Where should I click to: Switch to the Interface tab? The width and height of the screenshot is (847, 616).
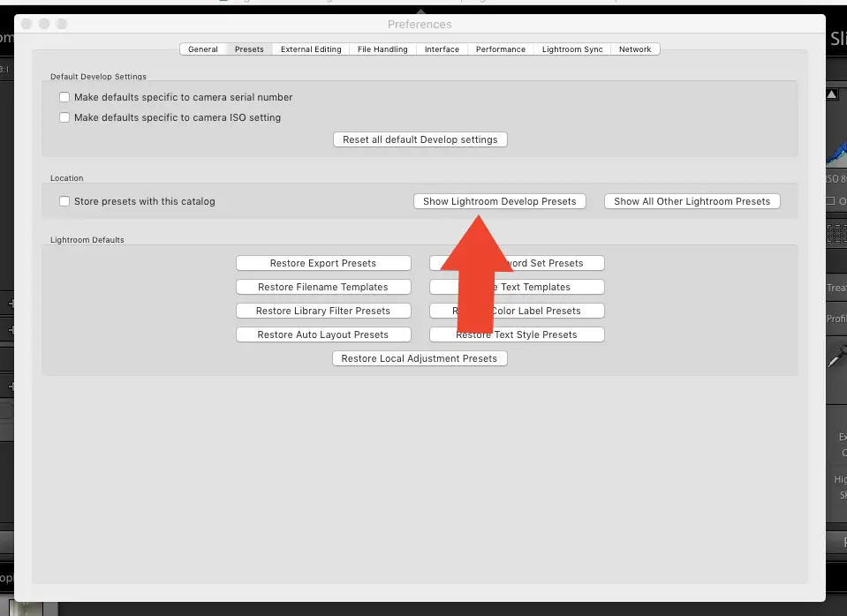442,49
